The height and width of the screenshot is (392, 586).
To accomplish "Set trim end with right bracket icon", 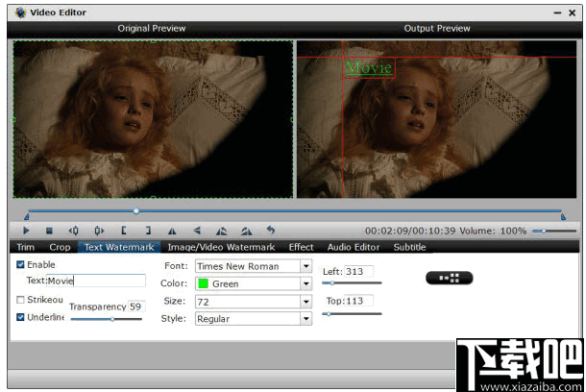I will [148, 231].
